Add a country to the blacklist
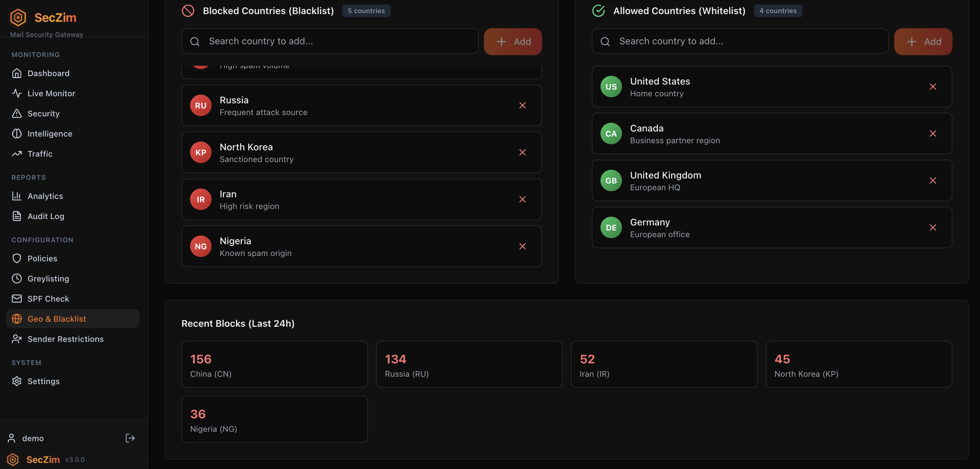 click(513, 41)
